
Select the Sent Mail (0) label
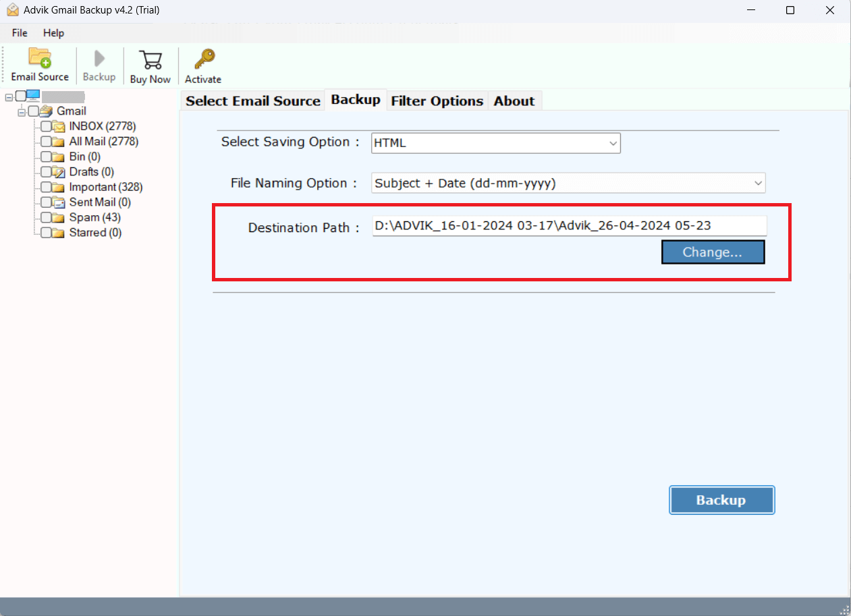pyautogui.click(x=100, y=202)
